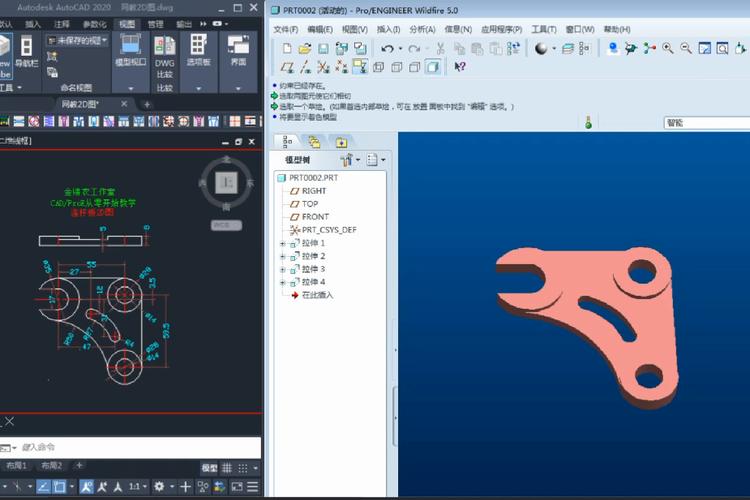
Task: Click the context help arrow-question icon
Action: 460,67
